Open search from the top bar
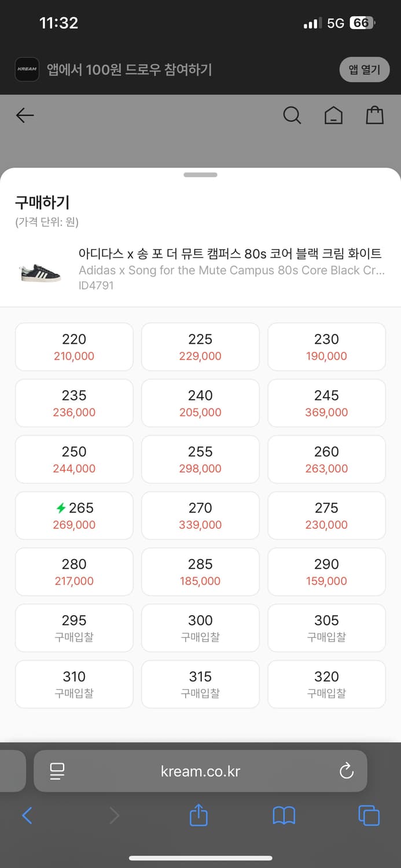 (x=292, y=115)
